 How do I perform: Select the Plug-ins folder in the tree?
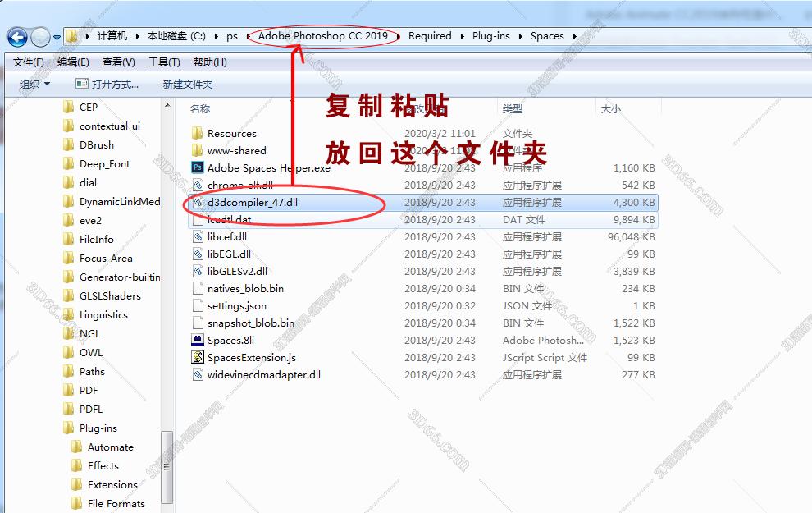[x=90, y=428]
